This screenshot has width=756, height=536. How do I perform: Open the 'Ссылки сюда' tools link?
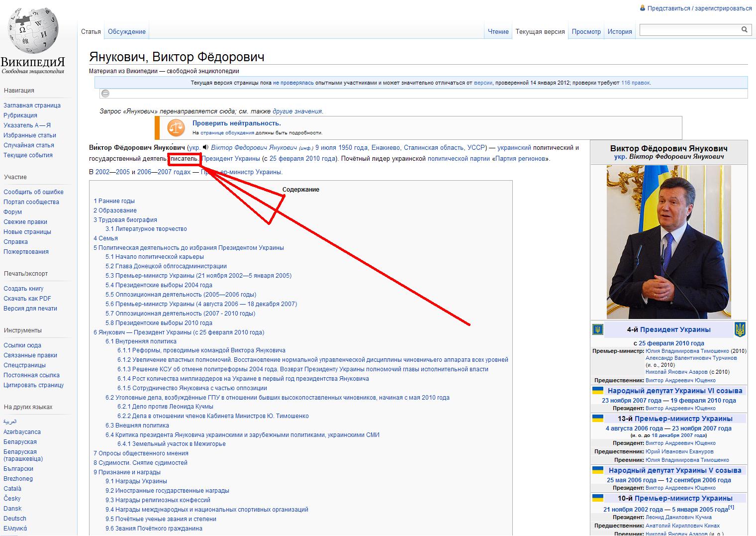pyautogui.click(x=22, y=345)
